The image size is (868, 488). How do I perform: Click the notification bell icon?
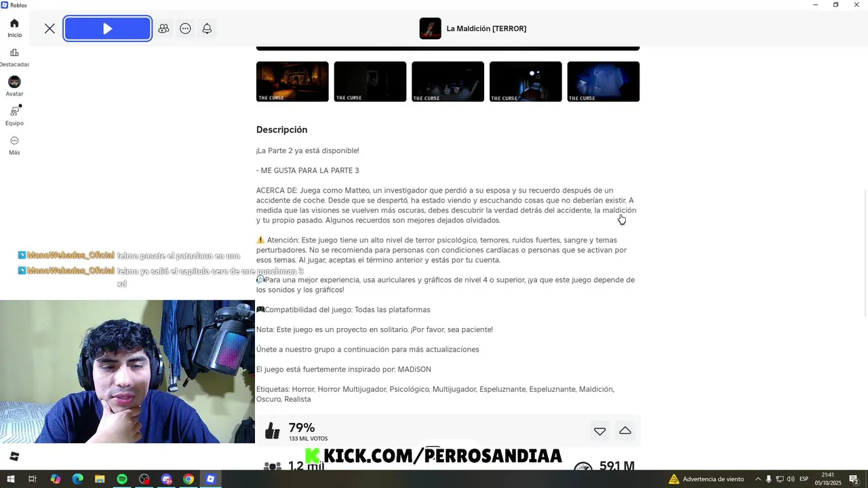(207, 28)
